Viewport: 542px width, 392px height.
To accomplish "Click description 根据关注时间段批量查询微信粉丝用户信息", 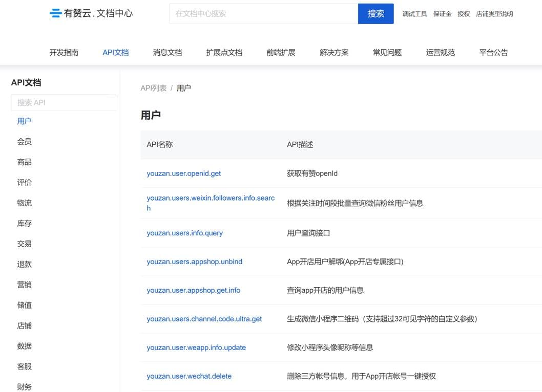I will pos(355,203).
